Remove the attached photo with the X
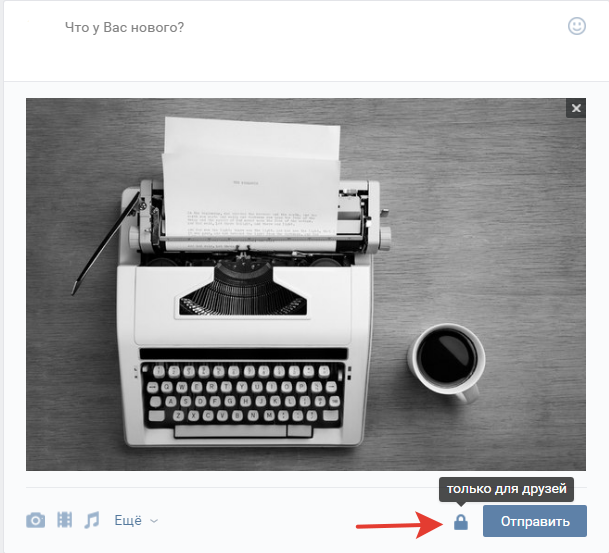 (x=576, y=108)
